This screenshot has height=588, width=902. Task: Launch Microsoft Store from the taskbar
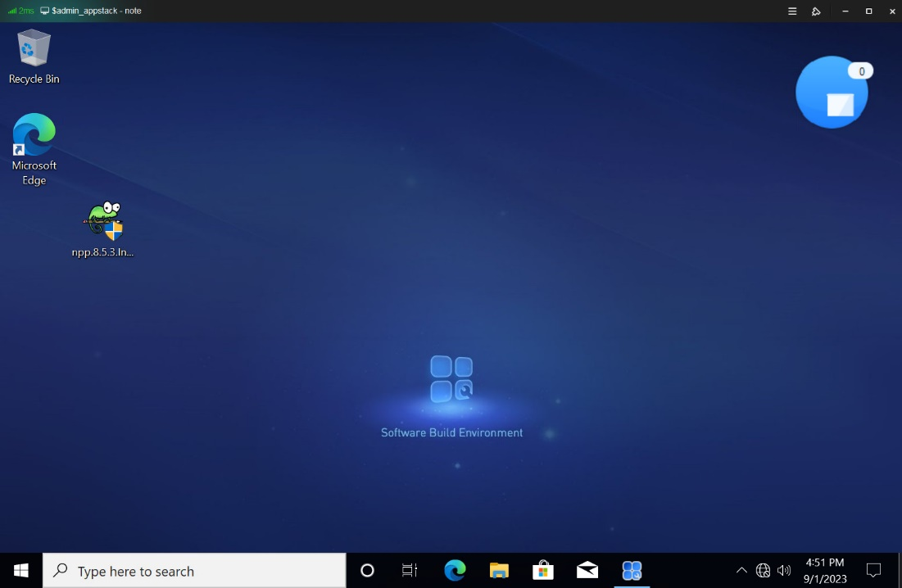tap(542, 570)
